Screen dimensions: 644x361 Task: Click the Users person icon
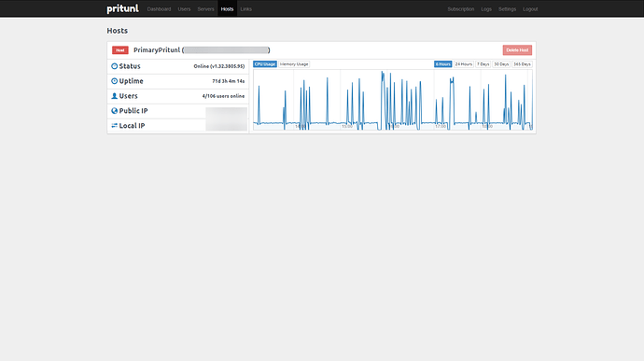click(x=114, y=96)
